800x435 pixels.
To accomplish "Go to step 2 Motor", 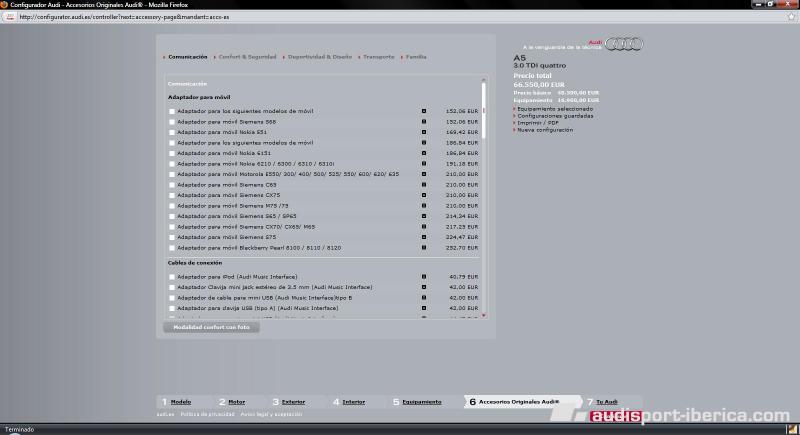I will tap(236, 402).
